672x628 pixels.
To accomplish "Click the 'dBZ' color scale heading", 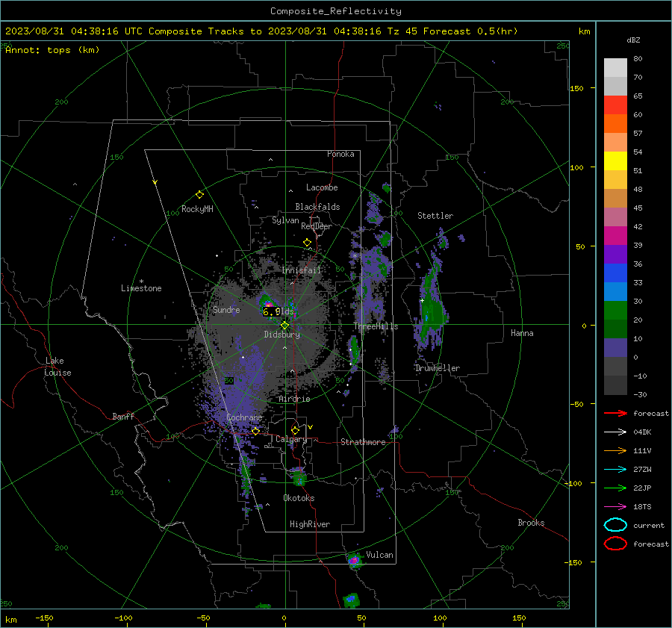I will tap(633, 40).
